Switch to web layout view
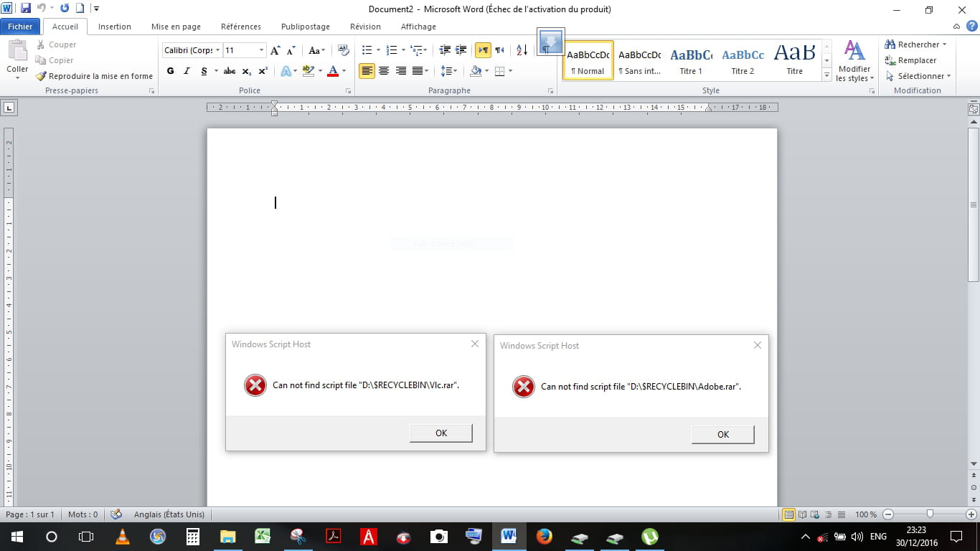This screenshot has width=980, height=551. pos(815,514)
